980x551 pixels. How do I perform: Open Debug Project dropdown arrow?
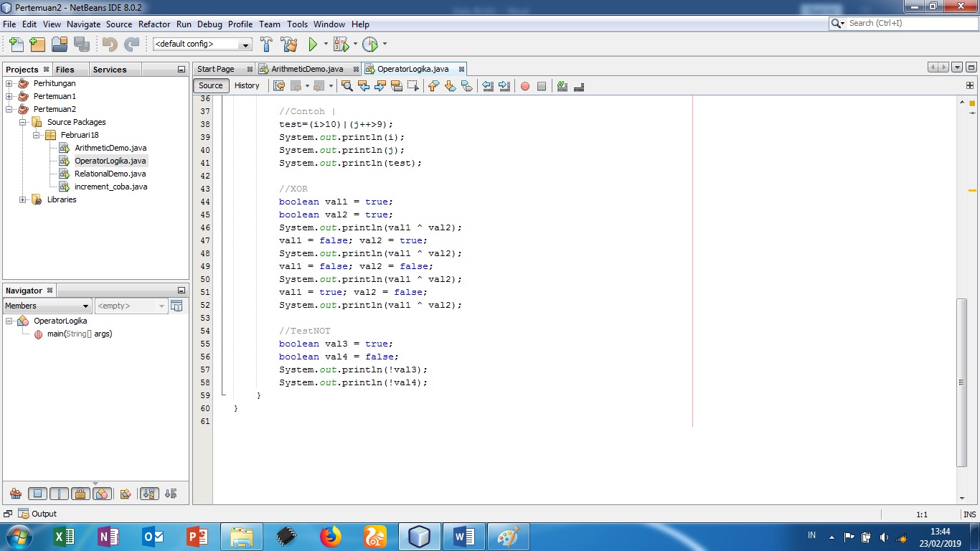[355, 44]
